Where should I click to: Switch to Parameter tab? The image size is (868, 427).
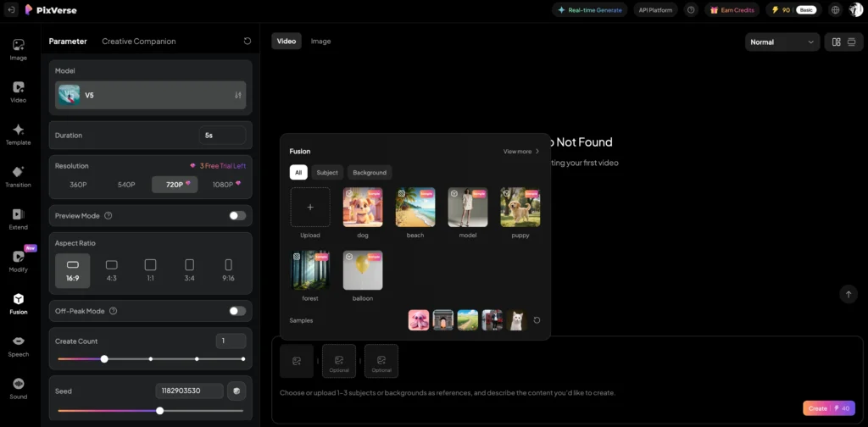click(x=68, y=41)
